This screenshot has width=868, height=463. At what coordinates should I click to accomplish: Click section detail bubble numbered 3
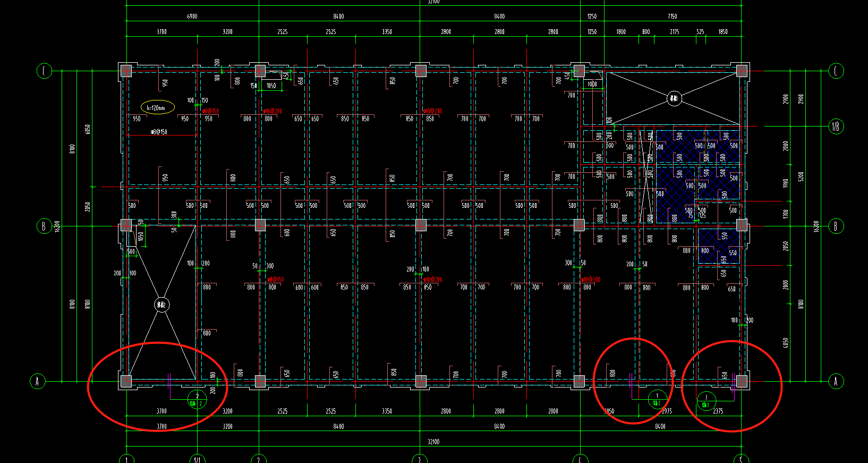[706, 401]
